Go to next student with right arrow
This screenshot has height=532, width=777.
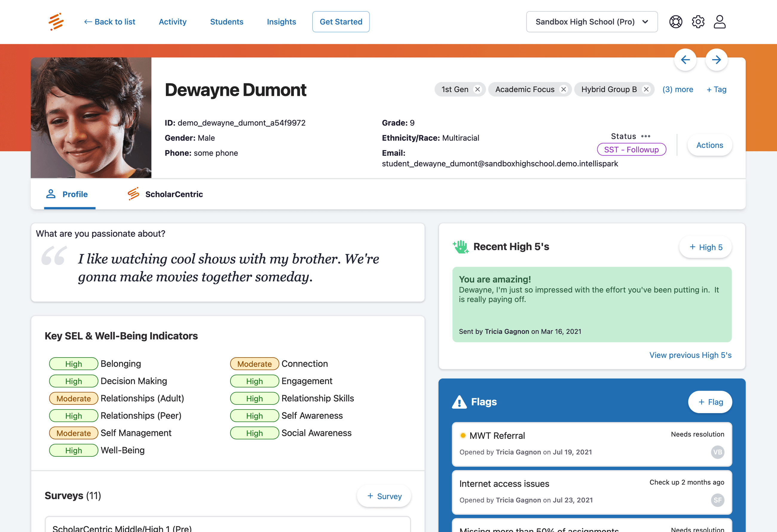716,60
